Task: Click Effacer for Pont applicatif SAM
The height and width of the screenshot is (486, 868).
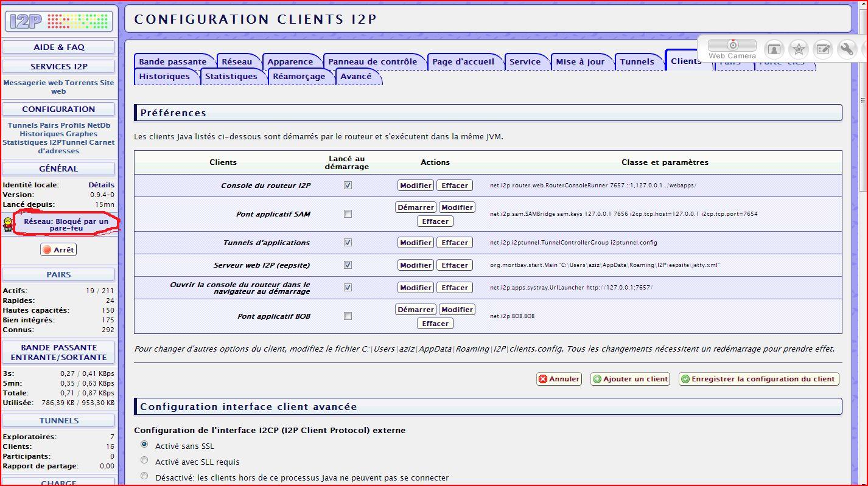Action: (x=435, y=221)
